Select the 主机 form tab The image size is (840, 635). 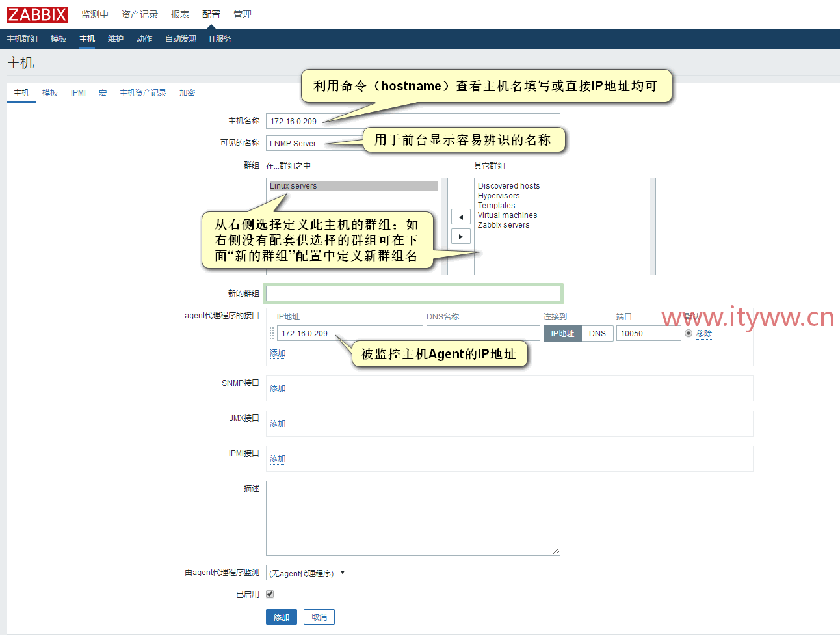tap(21, 93)
